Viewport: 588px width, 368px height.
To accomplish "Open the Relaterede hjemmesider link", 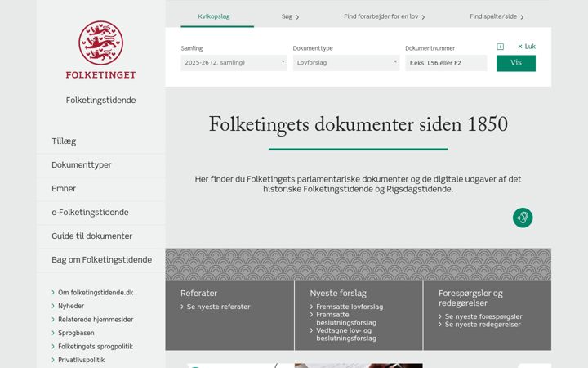I will [x=96, y=320].
